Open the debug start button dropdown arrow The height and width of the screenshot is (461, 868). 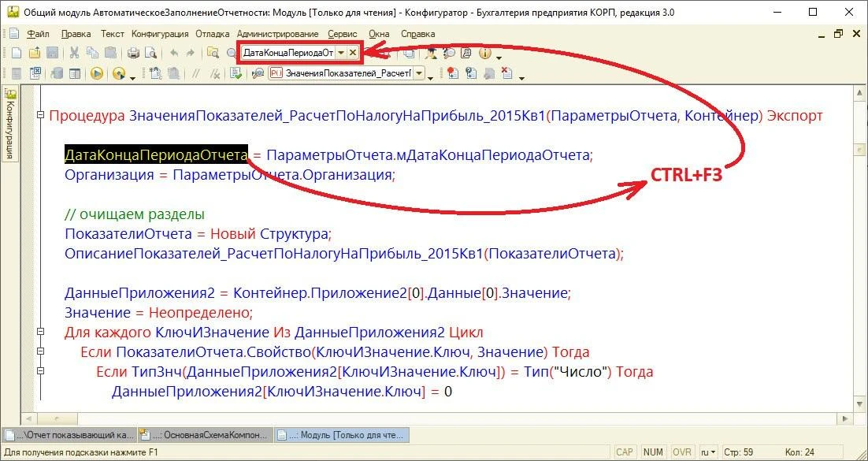(132, 77)
